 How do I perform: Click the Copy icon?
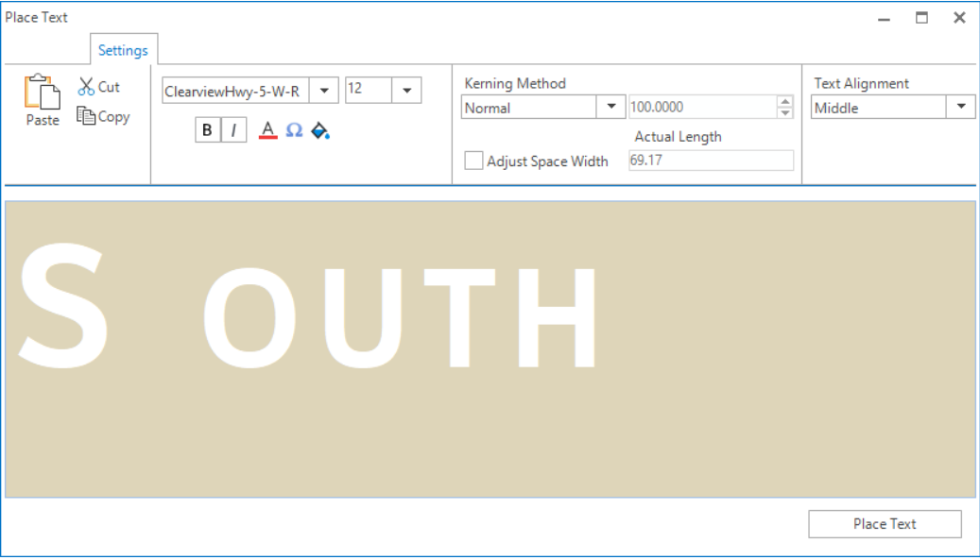coord(86,117)
